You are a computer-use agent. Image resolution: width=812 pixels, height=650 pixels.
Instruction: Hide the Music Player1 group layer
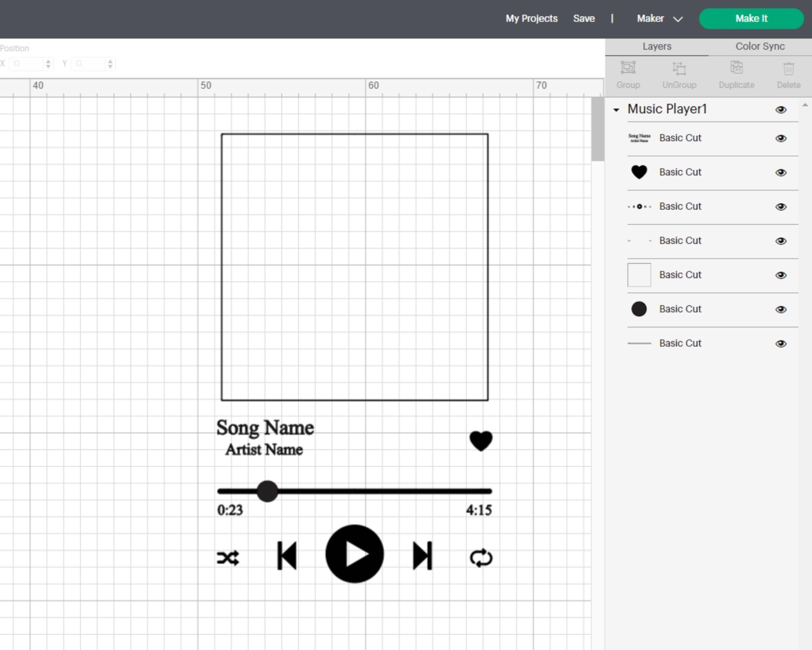[781, 110]
